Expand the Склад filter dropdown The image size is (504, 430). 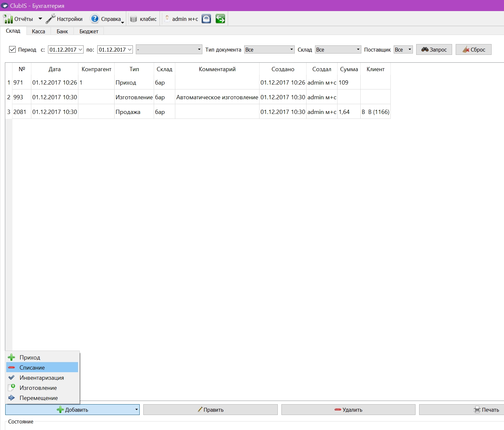pyautogui.click(x=338, y=49)
